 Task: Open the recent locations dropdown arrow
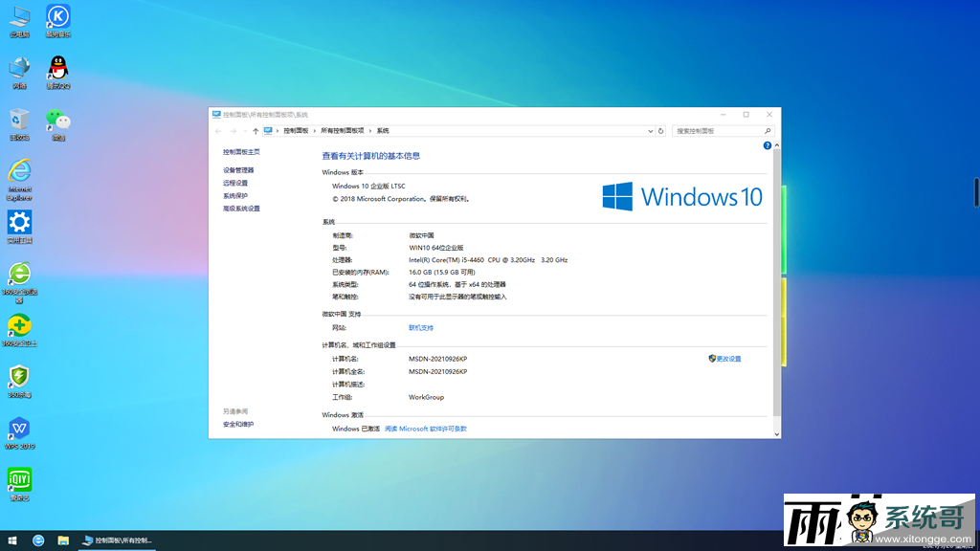coord(245,131)
